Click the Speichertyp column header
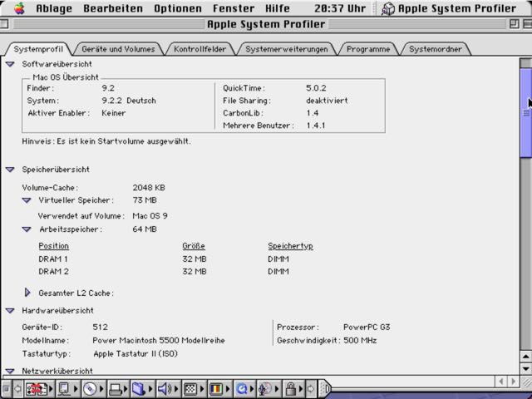The width and height of the screenshot is (532, 399). tap(290, 246)
